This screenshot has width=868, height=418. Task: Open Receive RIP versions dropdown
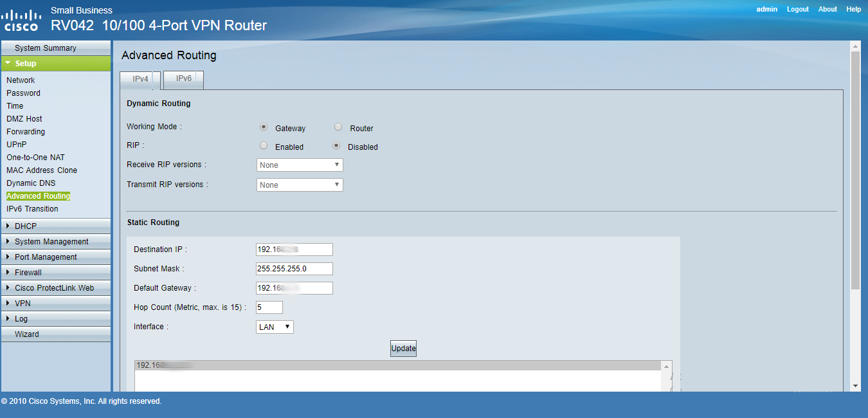pyautogui.click(x=300, y=165)
